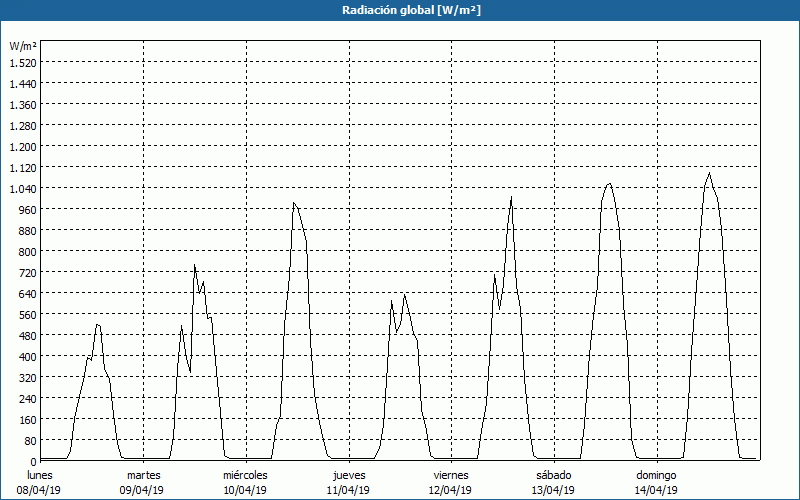Viewport: 800px width, 500px height.
Task: Select the 1.280 y-axis label
Action: (23, 126)
